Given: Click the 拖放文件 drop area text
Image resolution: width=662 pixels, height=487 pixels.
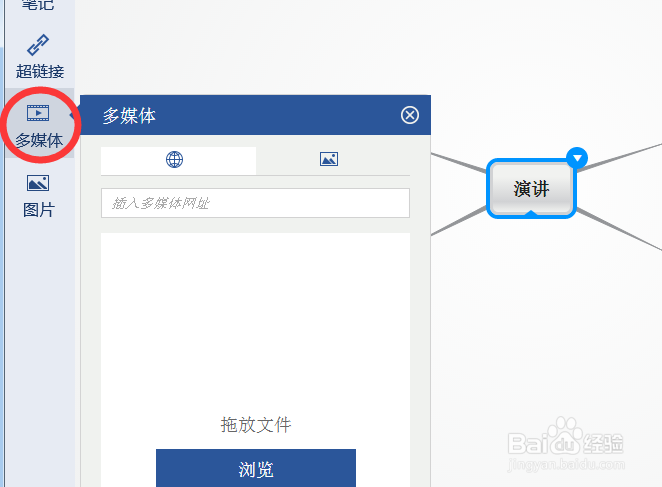Looking at the screenshot, I should click(256, 424).
